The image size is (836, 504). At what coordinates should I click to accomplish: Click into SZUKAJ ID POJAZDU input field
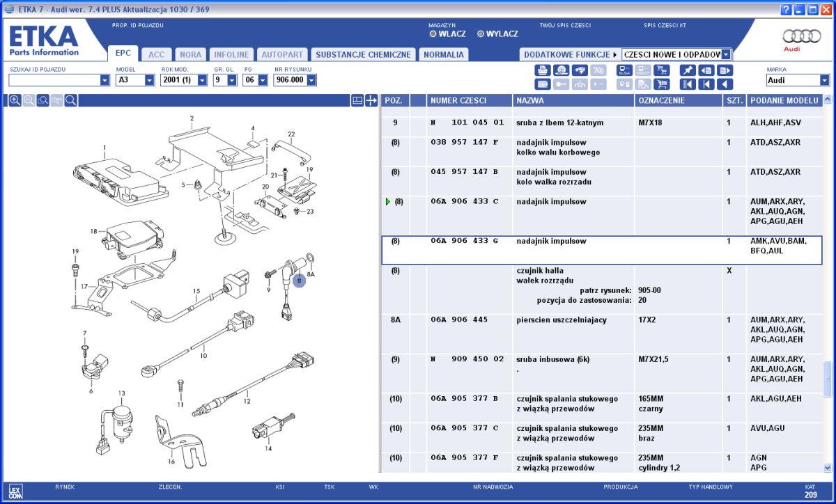click(x=54, y=80)
